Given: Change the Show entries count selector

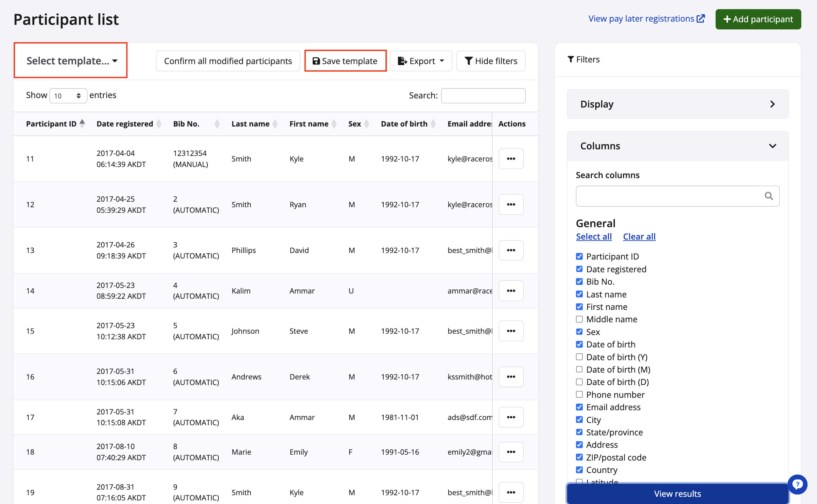Looking at the screenshot, I should pyautogui.click(x=68, y=96).
